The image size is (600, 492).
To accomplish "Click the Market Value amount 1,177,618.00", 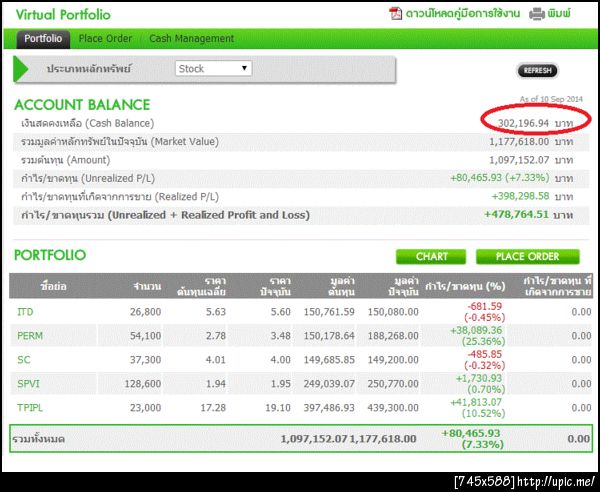I will 519,142.
